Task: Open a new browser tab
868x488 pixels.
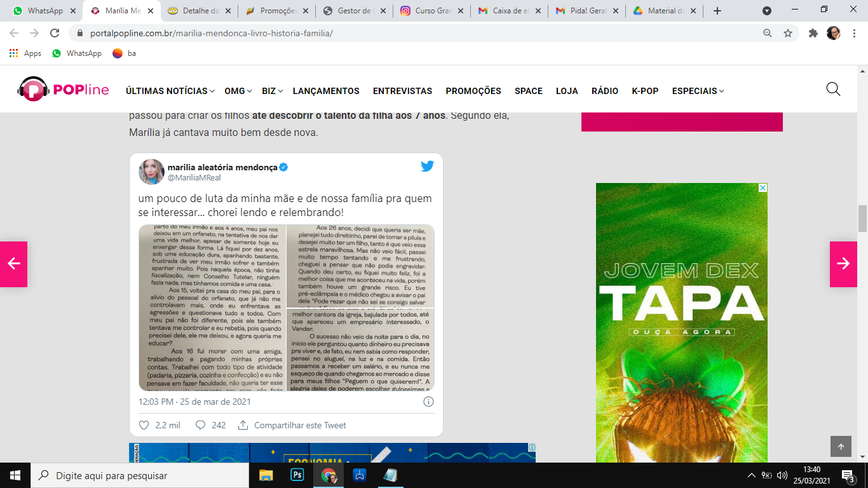Action: coord(717,11)
